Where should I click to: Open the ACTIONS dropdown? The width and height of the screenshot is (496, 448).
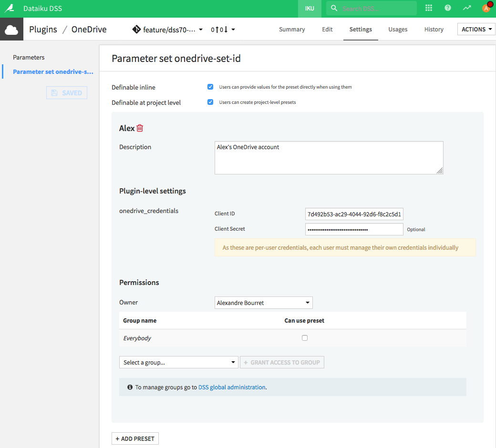point(476,29)
